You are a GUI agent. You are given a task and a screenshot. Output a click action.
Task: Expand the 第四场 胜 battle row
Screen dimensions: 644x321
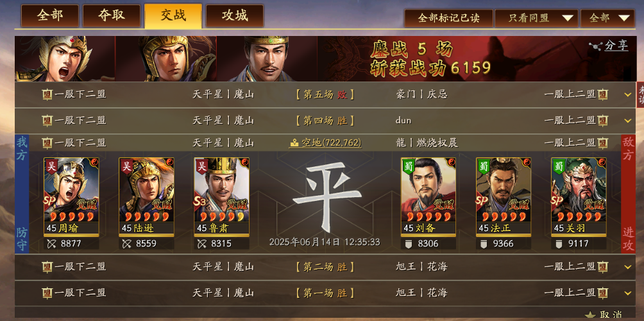627,121
